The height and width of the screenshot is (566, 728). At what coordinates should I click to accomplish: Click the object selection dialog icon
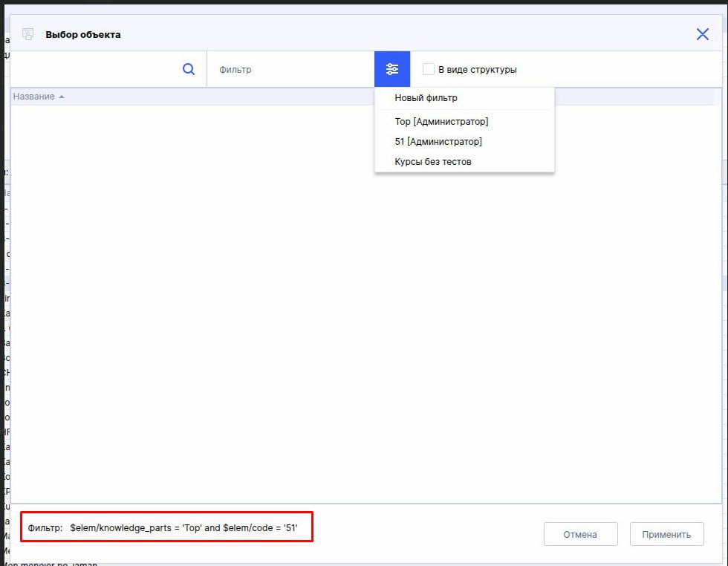pos(28,34)
